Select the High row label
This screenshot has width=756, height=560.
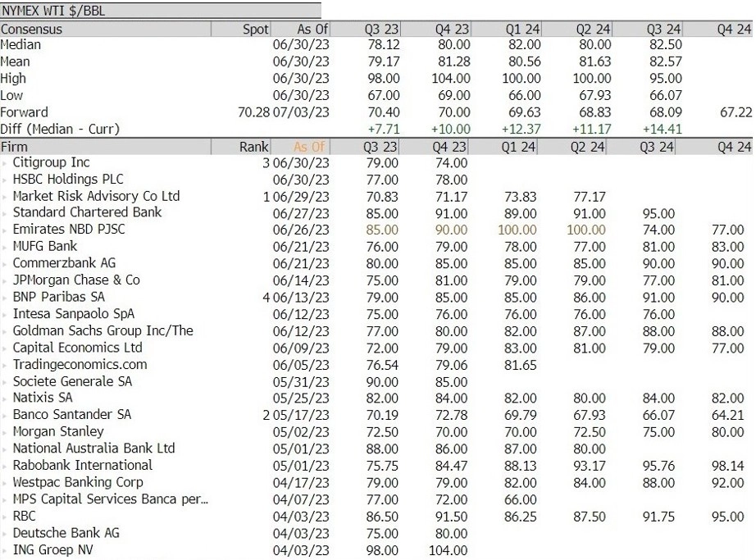pos(13,79)
